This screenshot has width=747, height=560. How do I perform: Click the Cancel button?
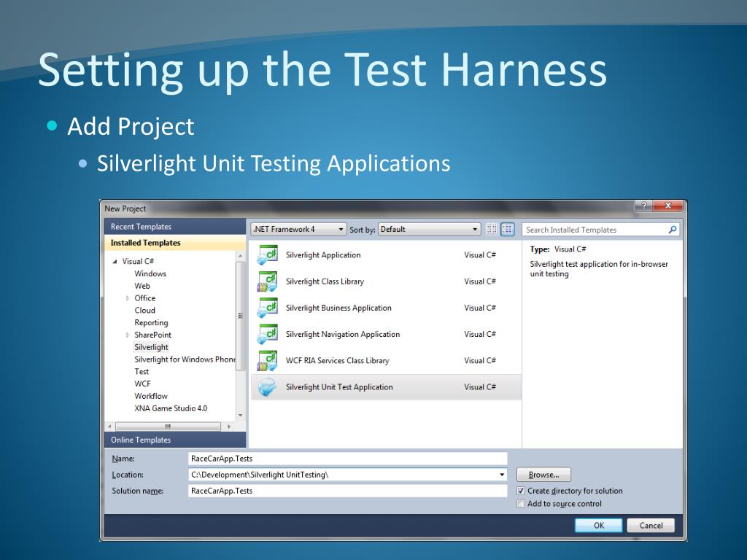[x=651, y=525]
